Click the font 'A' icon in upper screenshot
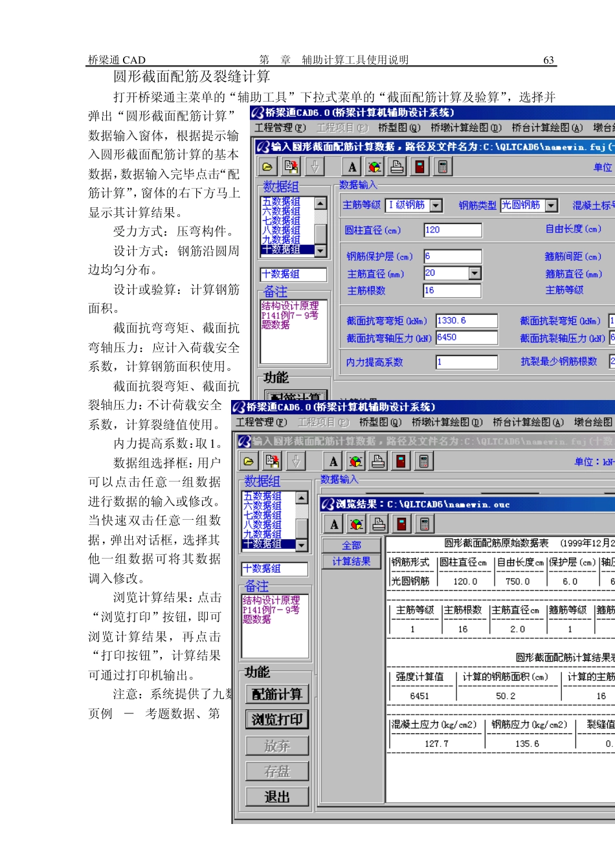This screenshot has width=615, height=868. [352, 166]
